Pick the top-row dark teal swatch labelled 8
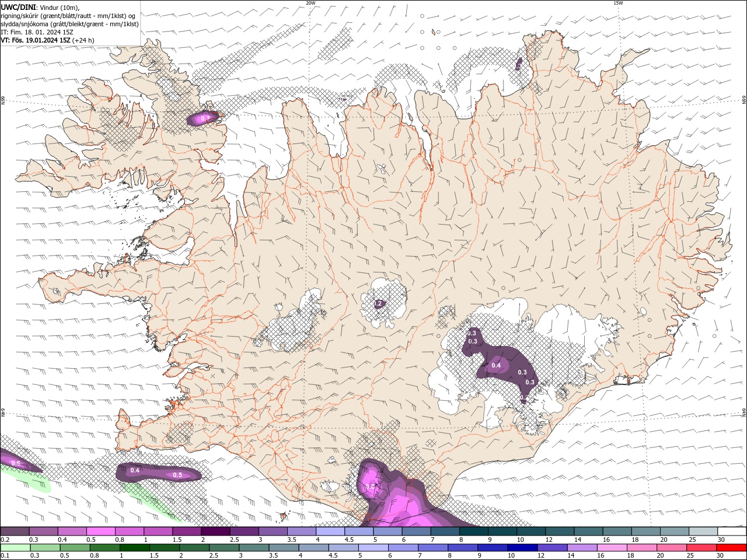Viewport: 747px width, 560px height. (473, 531)
